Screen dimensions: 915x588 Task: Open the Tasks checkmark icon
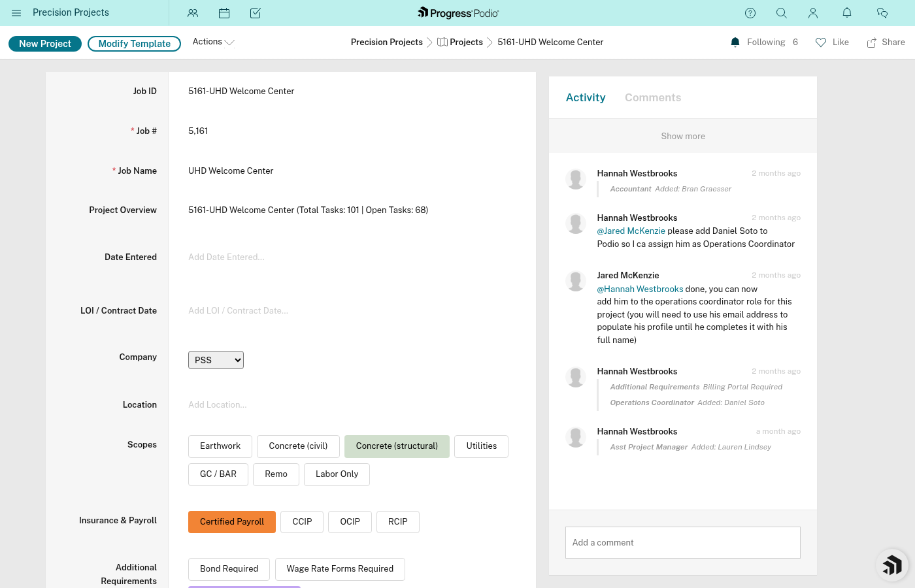click(256, 12)
